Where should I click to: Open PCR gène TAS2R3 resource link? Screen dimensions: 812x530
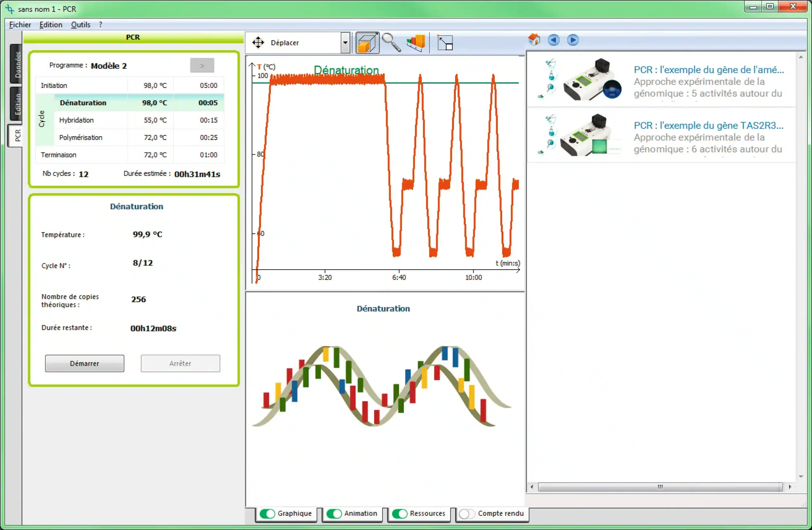pyautogui.click(x=708, y=126)
